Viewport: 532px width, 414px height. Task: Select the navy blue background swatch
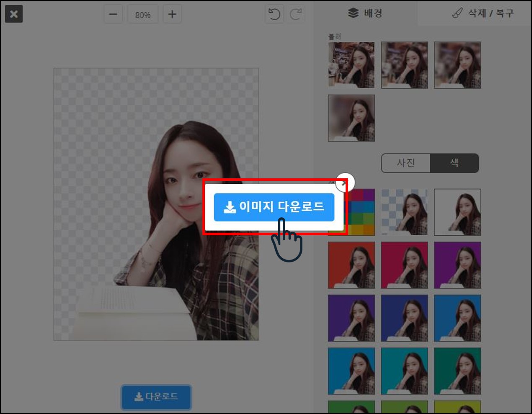pyautogui.click(x=404, y=318)
